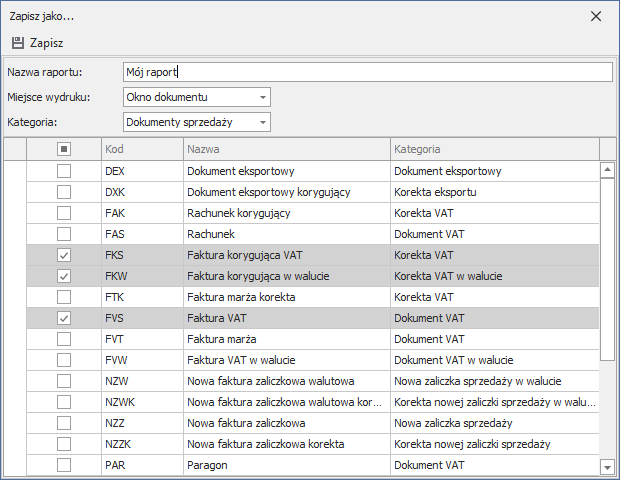Click the 'Nowa faktura zaliczkowa' name cell
The height and width of the screenshot is (480, 620).
pyautogui.click(x=287, y=423)
